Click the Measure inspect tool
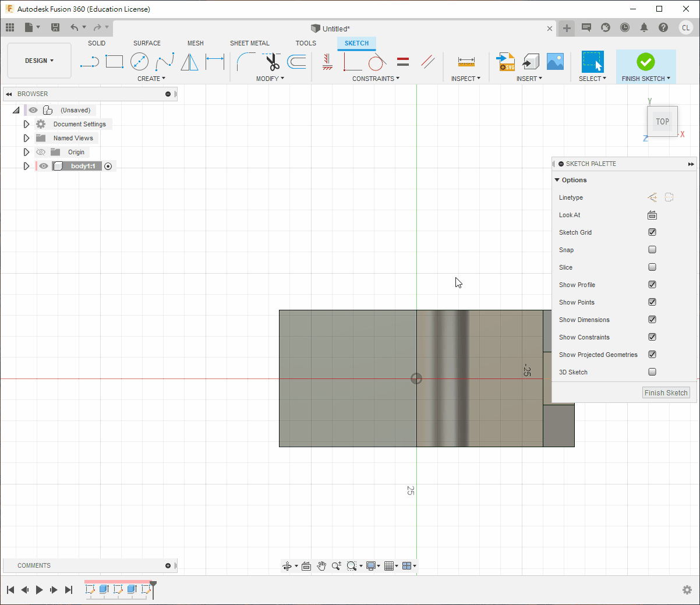The image size is (700, 605). 466,62
